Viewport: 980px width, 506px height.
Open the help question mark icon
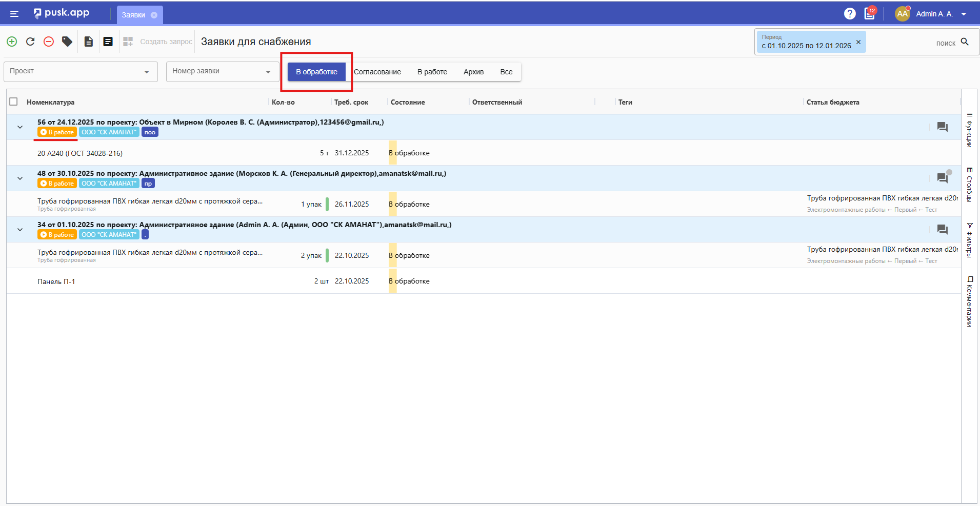click(x=850, y=14)
